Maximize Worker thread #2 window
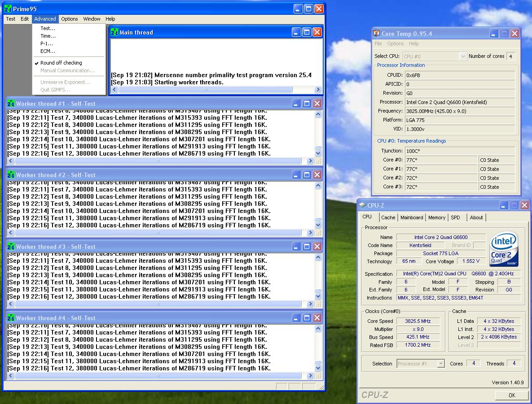The image size is (532, 404). click(x=307, y=175)
